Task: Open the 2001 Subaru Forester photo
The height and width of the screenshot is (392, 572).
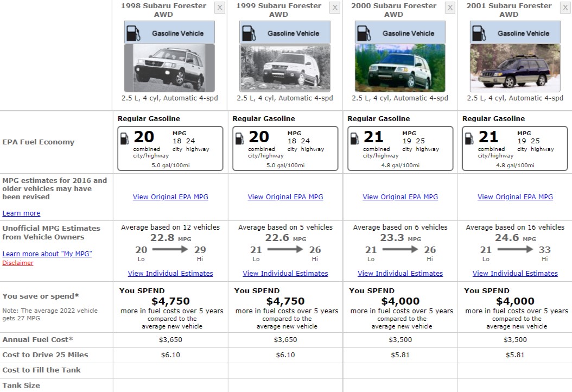Action: tap(515, 68)
